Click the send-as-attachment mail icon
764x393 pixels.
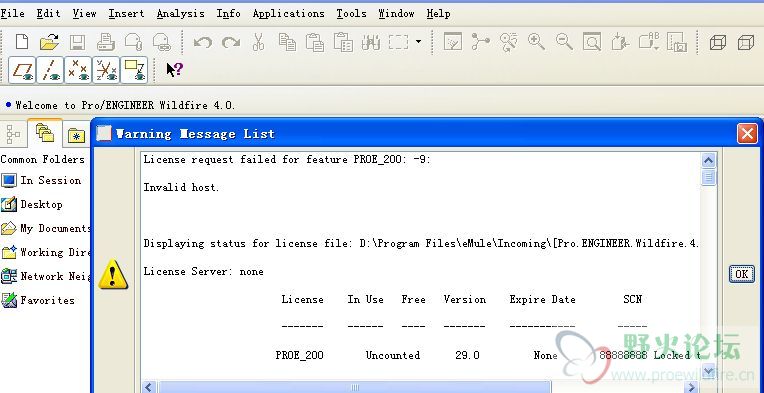(x=134, y=42)
